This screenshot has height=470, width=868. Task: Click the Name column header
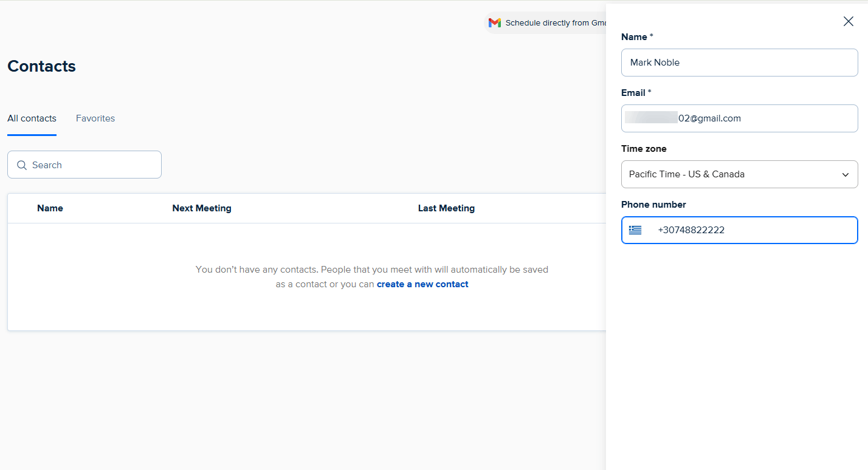pos(50,208)
